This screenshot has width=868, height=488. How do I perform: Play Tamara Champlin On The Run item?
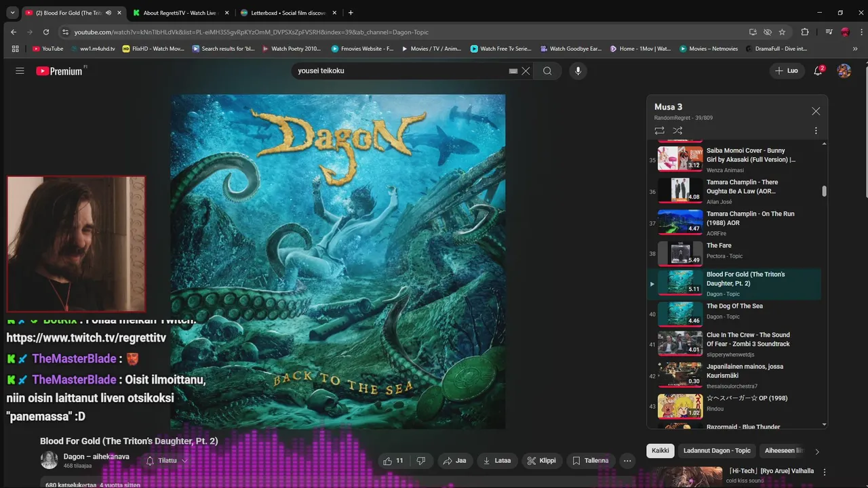pos(736,222)
